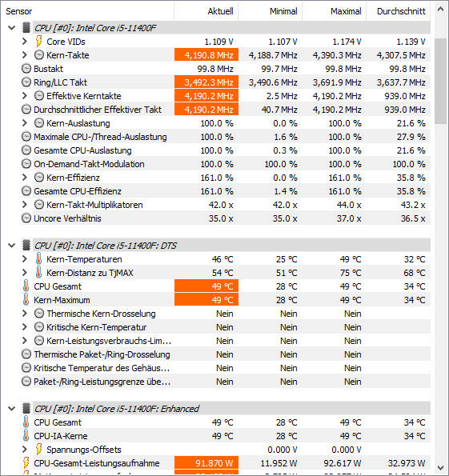This screenshot has width=449, height=476.
Task: Click the clock icon next to Bustakt
Action: pos(26,69)
